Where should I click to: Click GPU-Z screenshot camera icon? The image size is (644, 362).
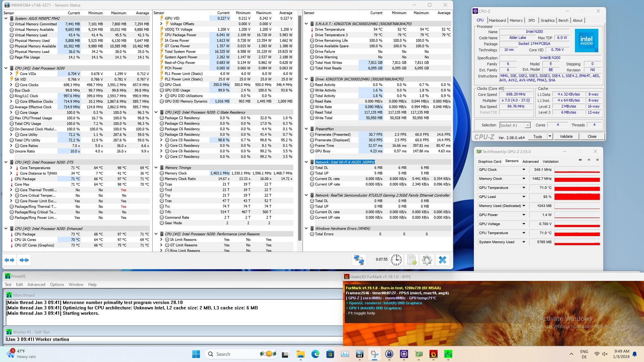tap(580, 160)
